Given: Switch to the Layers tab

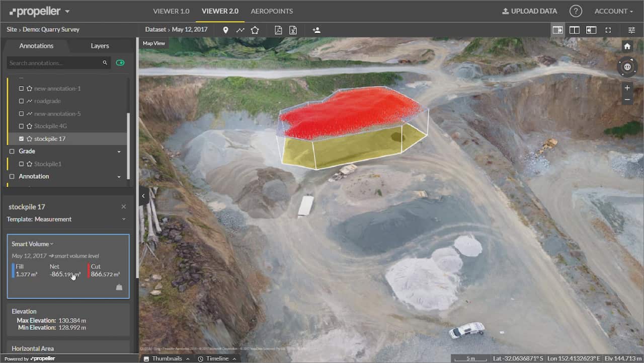Looking at the screenshot, I should (x=100, y=46).
